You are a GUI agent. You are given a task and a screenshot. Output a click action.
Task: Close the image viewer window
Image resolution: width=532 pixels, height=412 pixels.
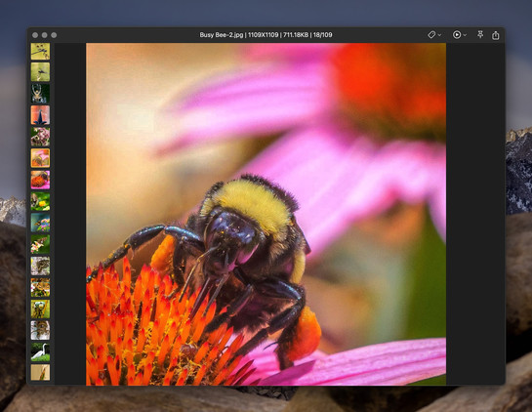pos(35,35)
